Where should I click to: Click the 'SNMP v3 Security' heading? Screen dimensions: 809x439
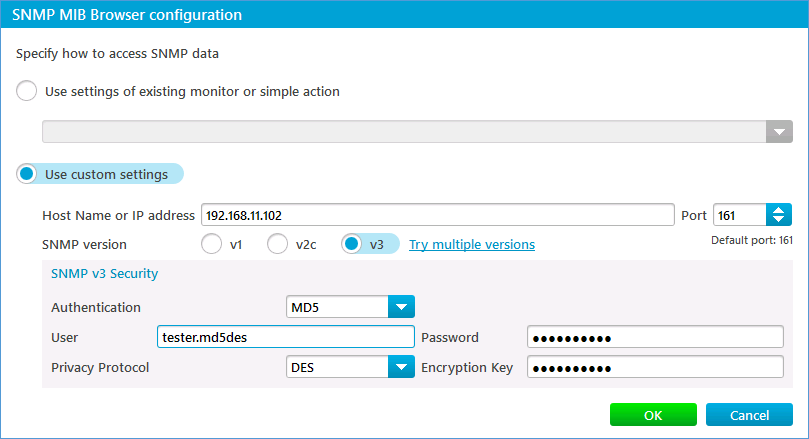pos(104,273)
